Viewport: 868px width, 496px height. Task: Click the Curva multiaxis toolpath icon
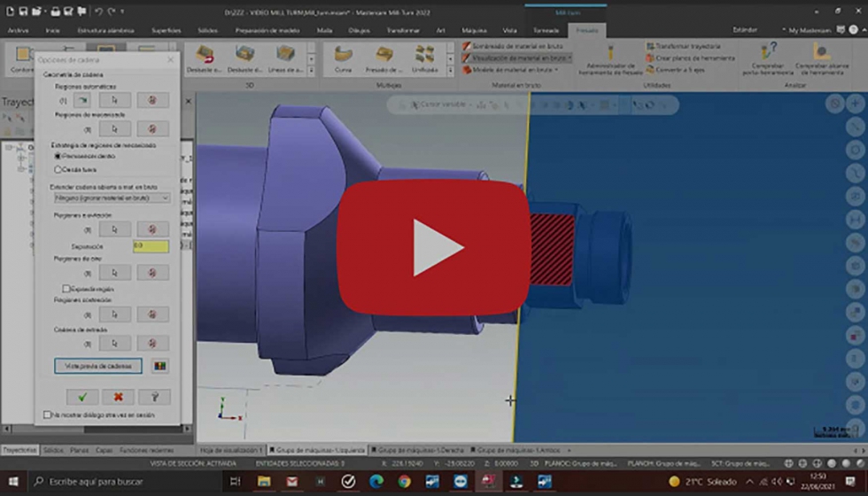tap(343, 58)
